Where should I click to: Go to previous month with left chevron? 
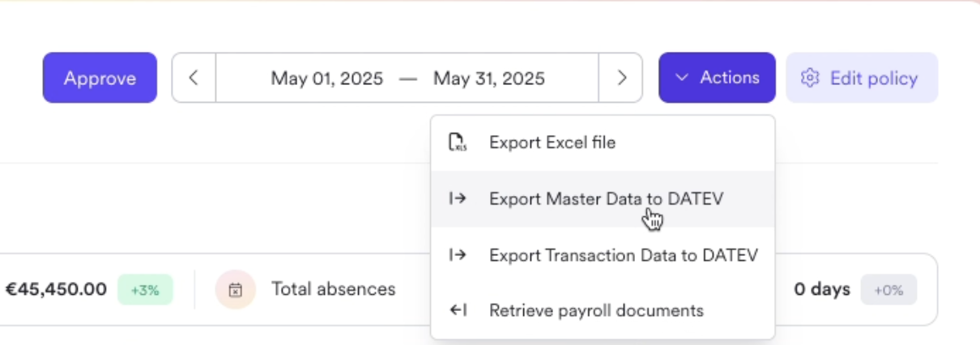pos(194,78)
